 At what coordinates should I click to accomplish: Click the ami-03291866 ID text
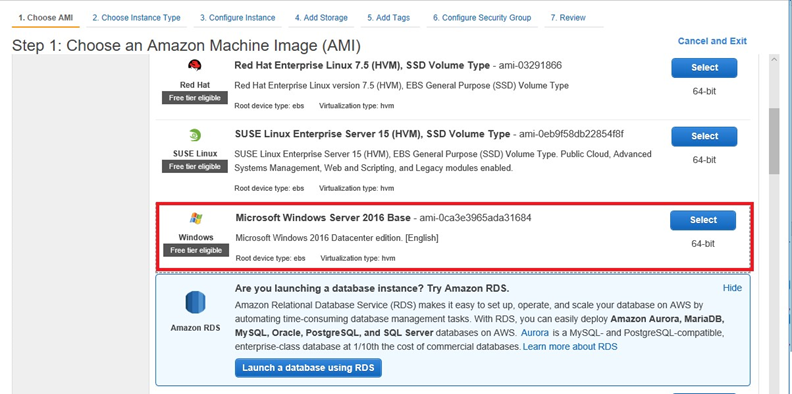(530, 66)
